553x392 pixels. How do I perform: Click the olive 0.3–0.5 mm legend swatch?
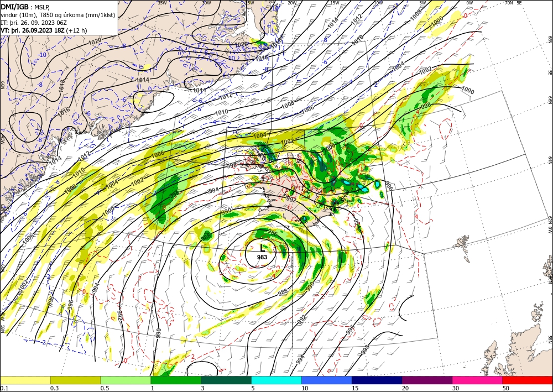(75, 380)
